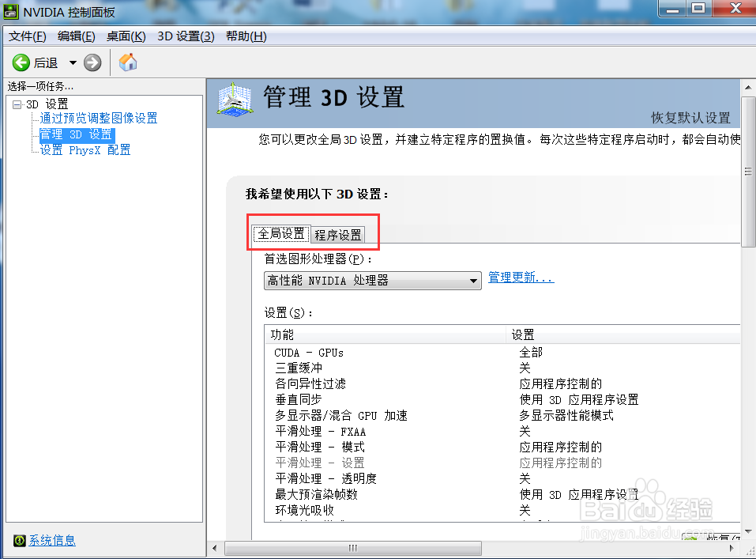Image resolution: width=756 pixels, height=559 pixels.
Task: Click the NVIDIA title bar logo icon
Action: 10,12
